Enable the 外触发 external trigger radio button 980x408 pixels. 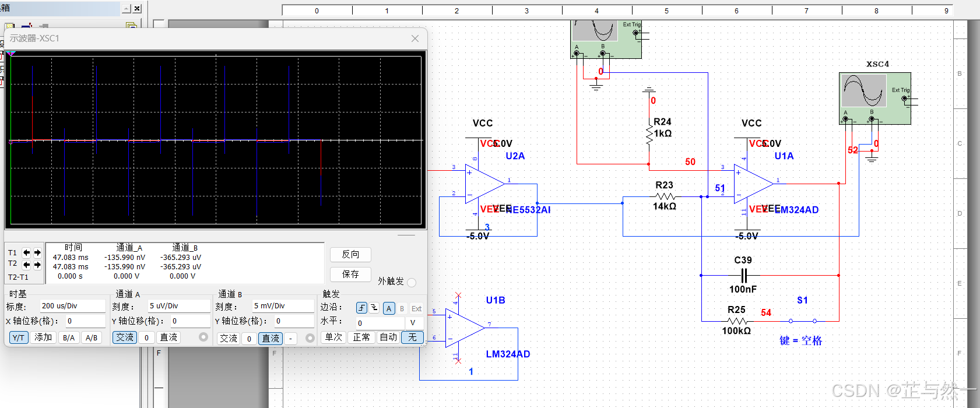point(412,282)
